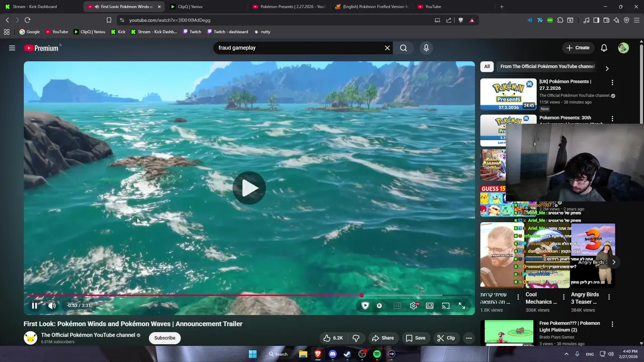This screenshot has width=644, height=362.
Task: Start voice search with the microphone icon
Action: (x=426, y=48)
